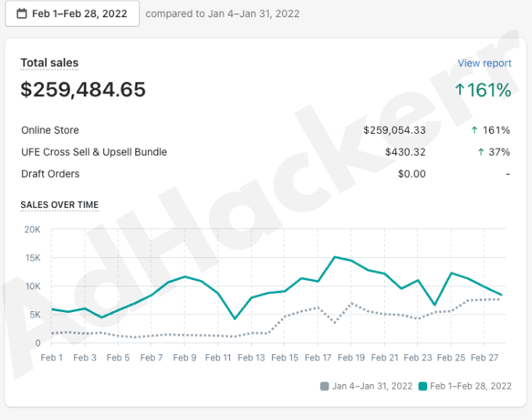Click the gray Jan 4–Jan 31 legend swatch
Screen dimensions: 532x420
coord(325,386)
